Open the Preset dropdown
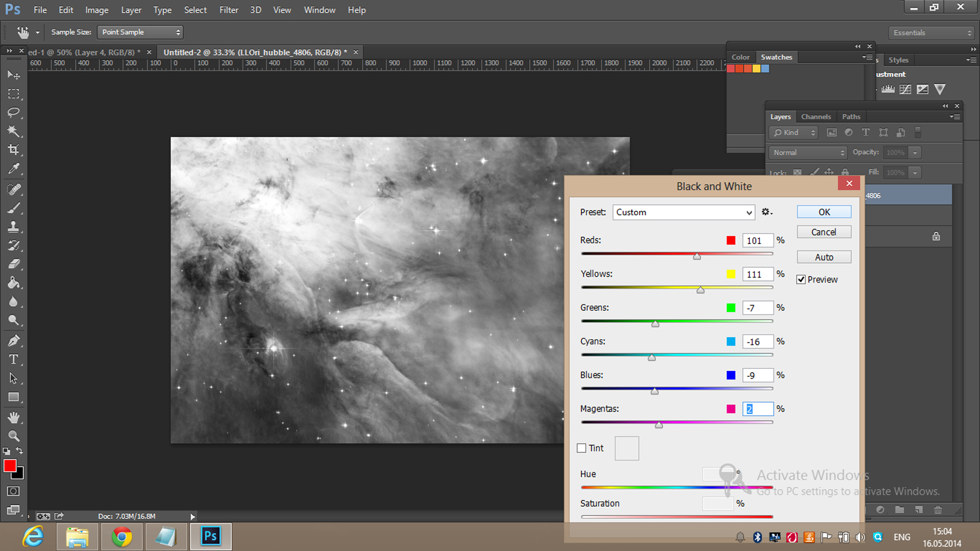Screen dimensions: 980x551 click(683, 212)
